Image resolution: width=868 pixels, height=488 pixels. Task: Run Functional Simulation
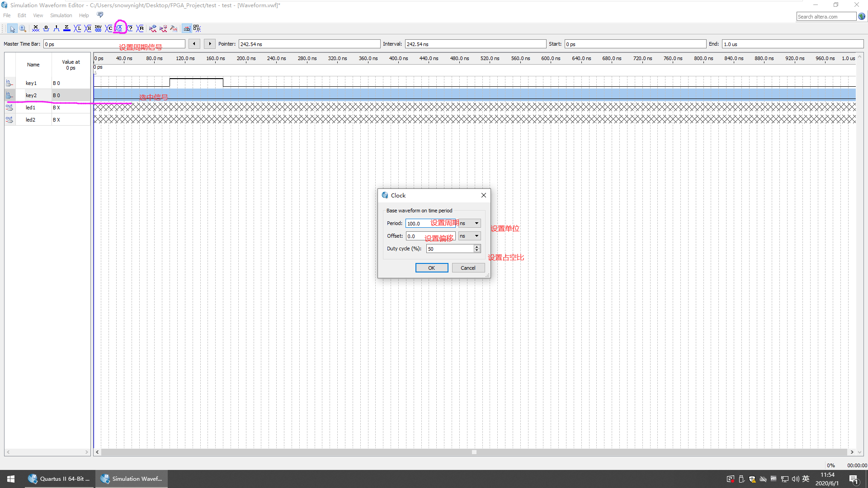pos(153,28)
